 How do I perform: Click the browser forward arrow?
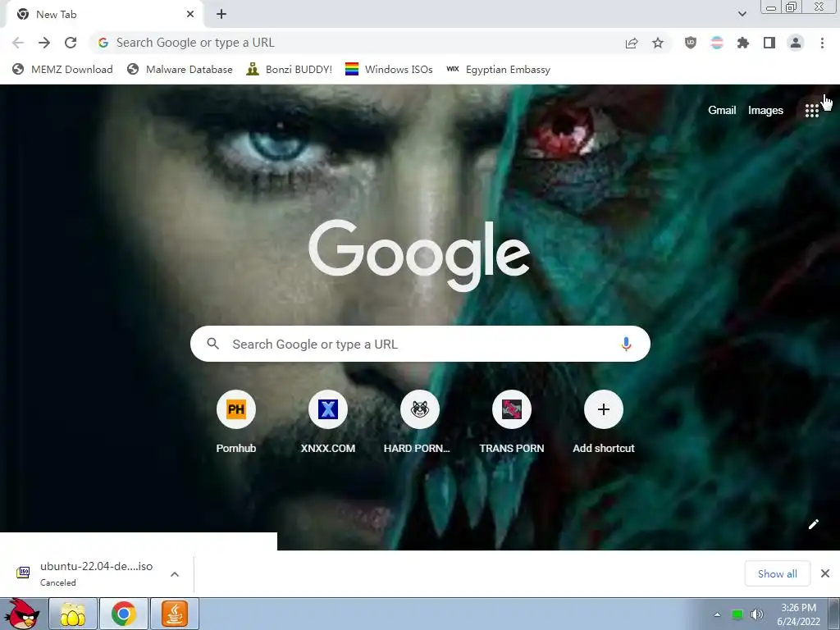point(44,43)
